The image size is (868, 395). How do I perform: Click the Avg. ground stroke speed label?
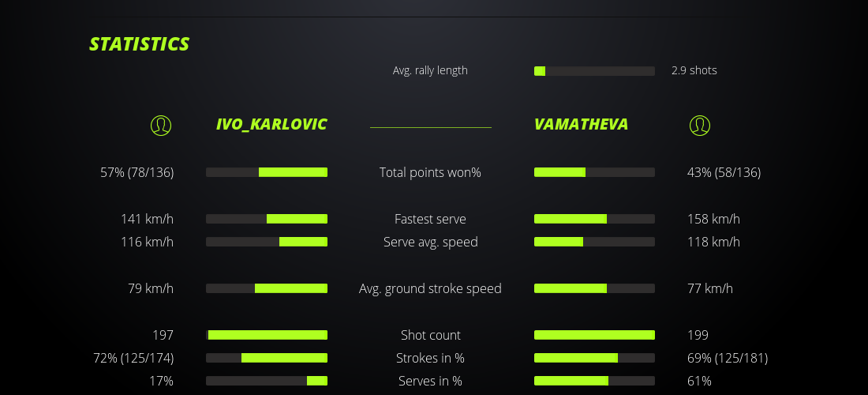coord(430,288)
